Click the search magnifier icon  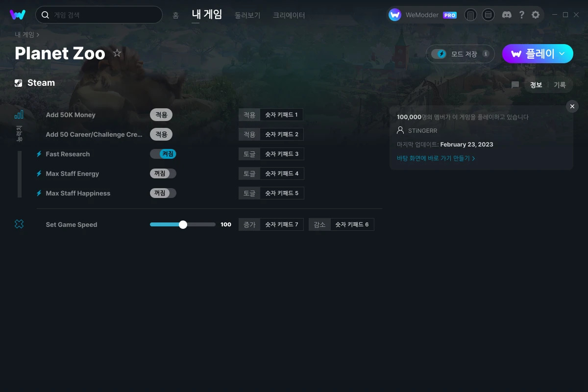[x=45, y=15]
